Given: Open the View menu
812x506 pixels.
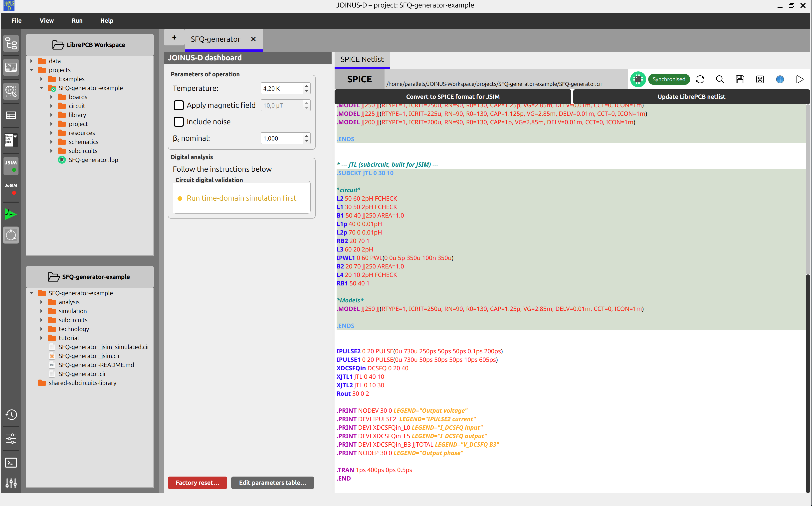Looking at the screenshot, I should tap(46, 20).
